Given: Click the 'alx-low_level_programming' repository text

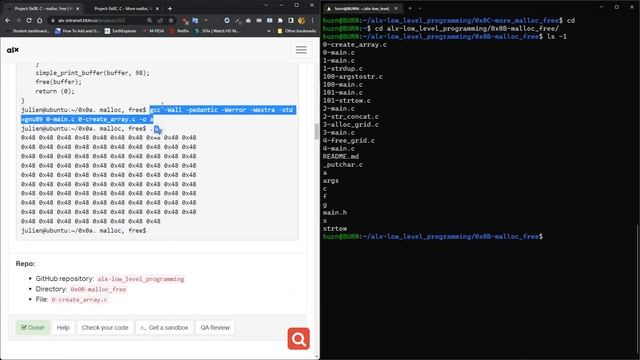Looking at the screenshot, I should (141, 279).
